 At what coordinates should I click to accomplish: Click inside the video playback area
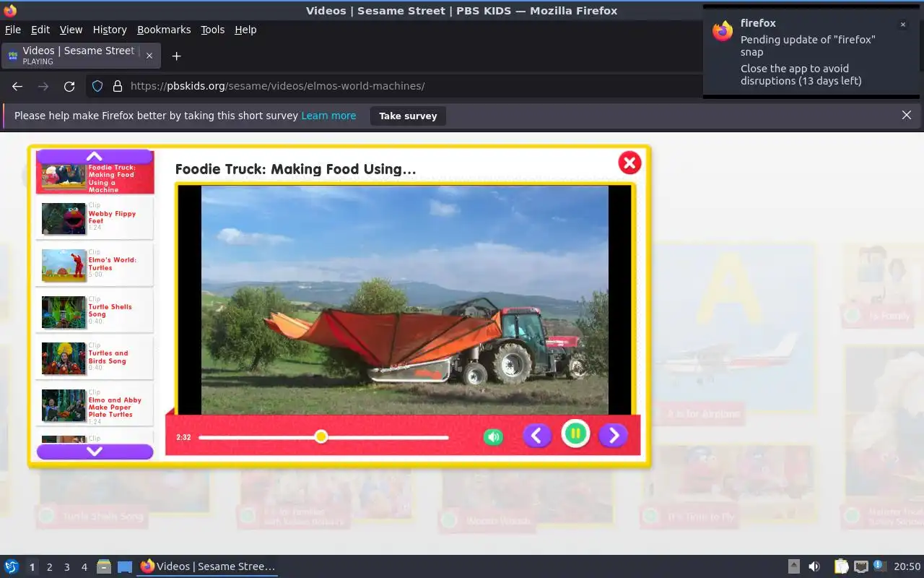click(404, 299)
